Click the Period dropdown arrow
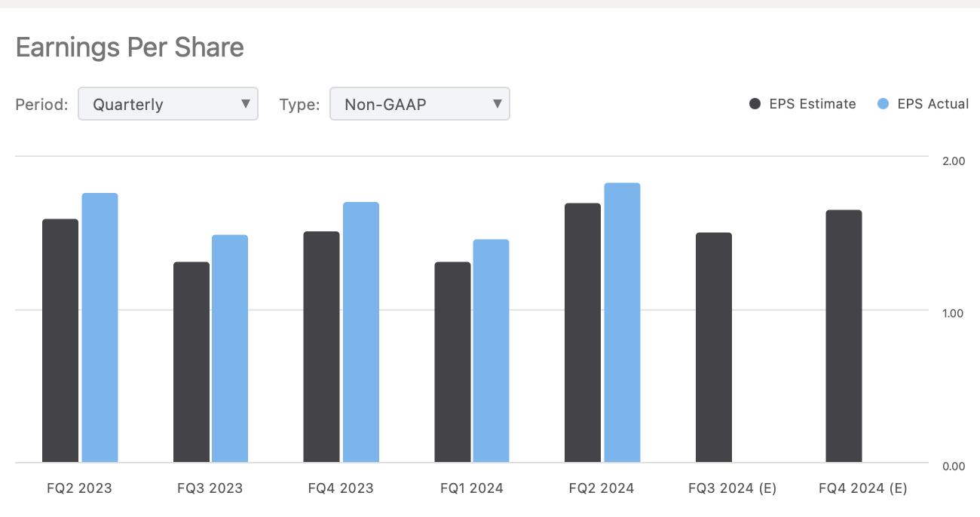 [245, 104]
